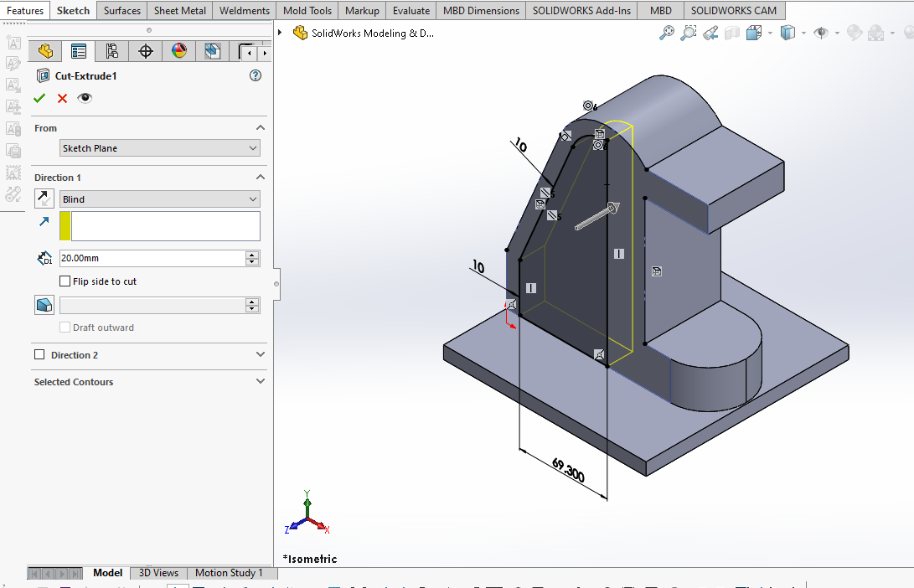Viewport: 914px width, 588px height.
Task: Cancel the cut with the red X
Action: (62, 98)
